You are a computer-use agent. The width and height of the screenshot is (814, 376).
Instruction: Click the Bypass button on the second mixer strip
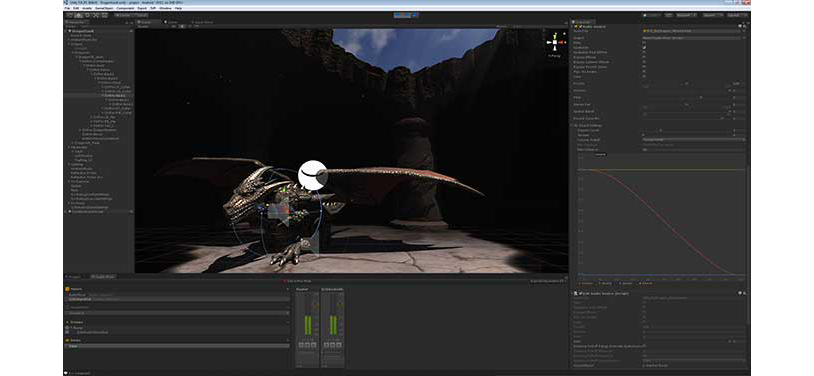pyautogui.click(x=339, y=345)
